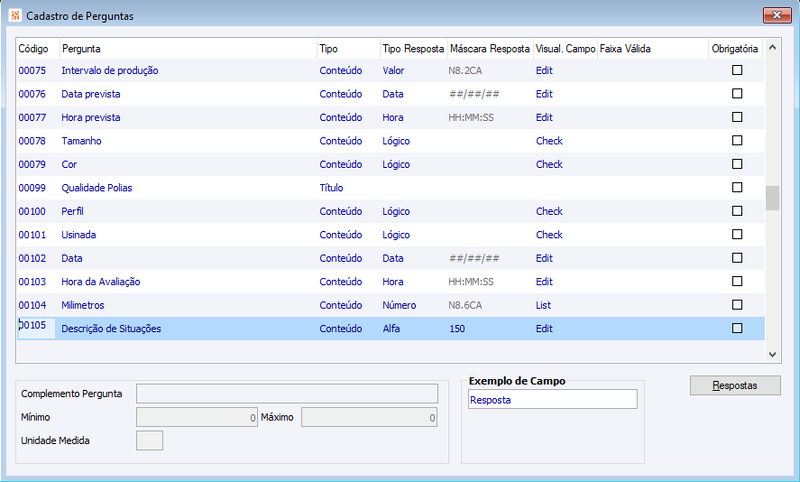Select the question Data prevista
Viewport: 800px width, 482px height.
point(91,94)
